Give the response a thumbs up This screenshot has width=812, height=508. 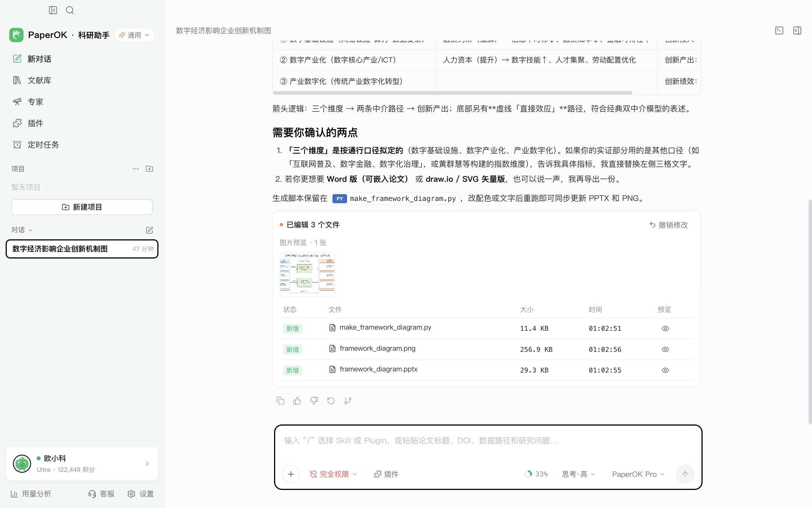[297, 401]
